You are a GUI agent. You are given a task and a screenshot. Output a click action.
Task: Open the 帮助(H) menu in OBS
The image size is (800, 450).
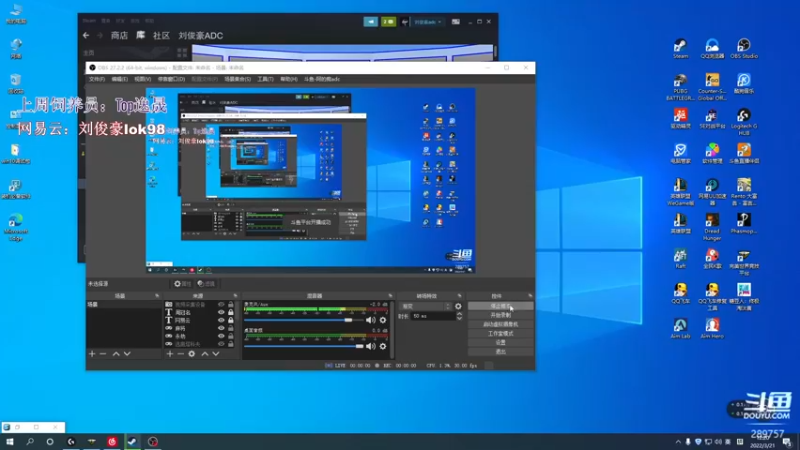click(289, 79)
